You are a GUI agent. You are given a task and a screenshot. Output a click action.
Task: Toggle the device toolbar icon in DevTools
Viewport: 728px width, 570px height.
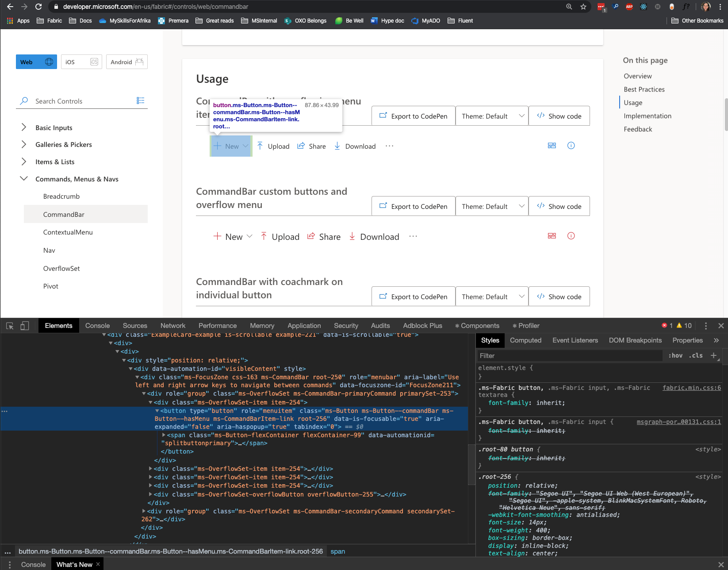24,325
